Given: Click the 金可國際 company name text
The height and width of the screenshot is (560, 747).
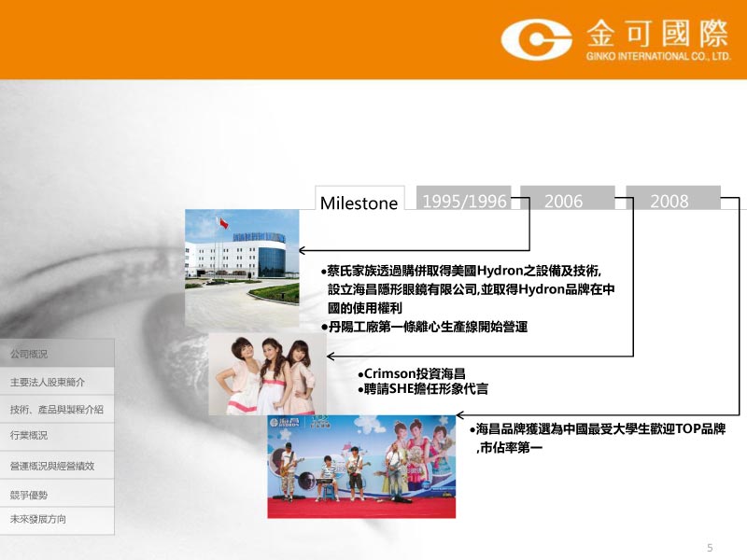Looking at the screenshot, I should (657, 34).
